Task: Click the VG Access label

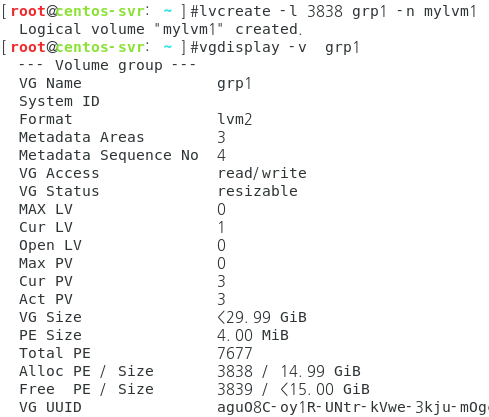Action: tap(59, 173)
